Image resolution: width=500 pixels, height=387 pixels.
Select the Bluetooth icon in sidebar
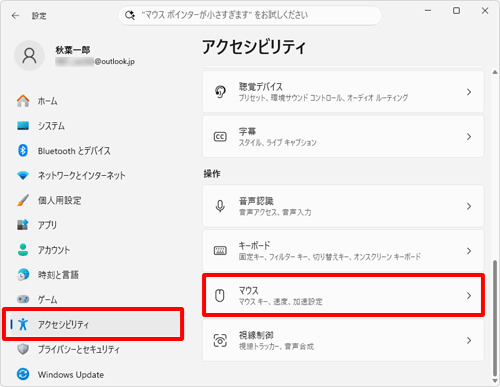coord(23,151)
